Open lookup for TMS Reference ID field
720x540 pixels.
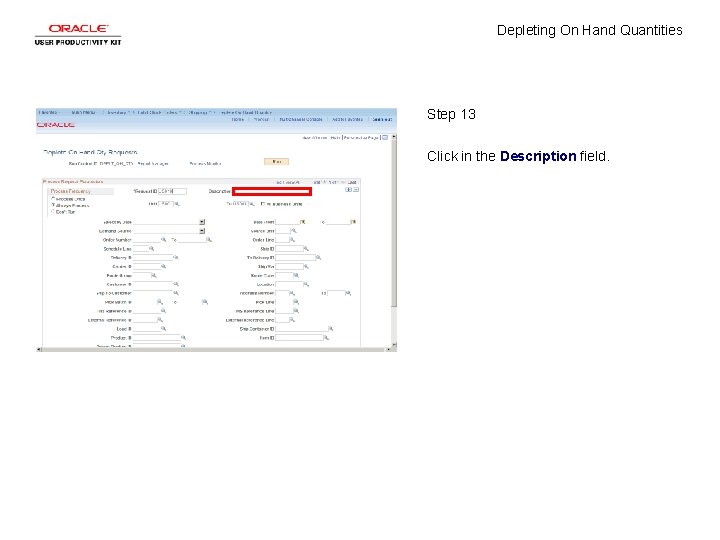[x=163, y=311]
